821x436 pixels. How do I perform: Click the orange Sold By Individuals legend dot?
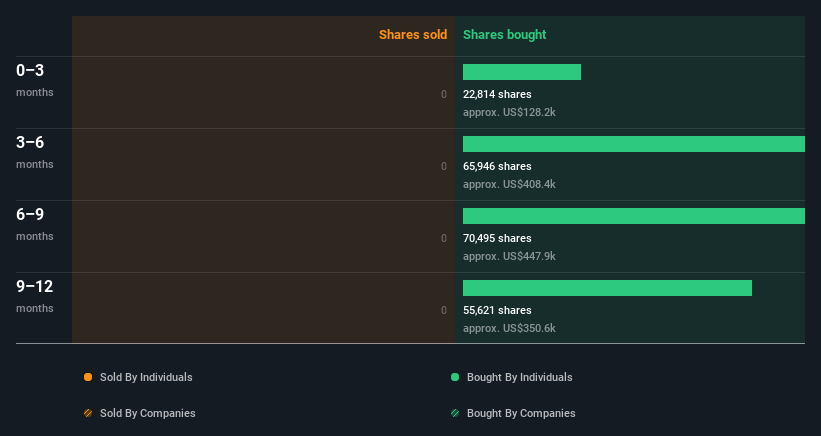click(88, 377)
